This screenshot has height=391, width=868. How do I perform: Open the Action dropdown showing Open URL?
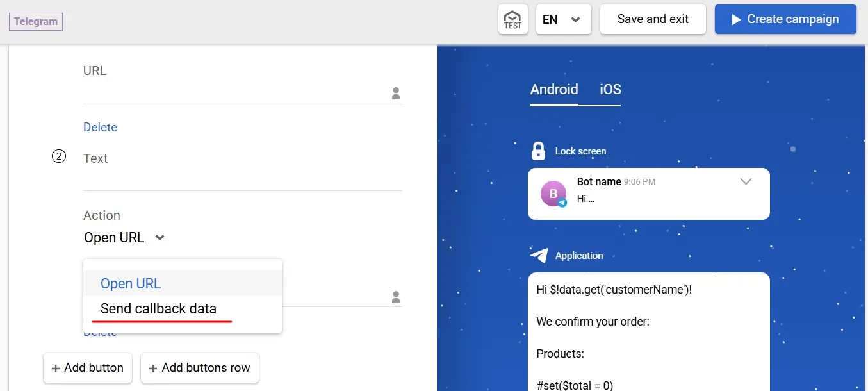[x=124, y=238]
